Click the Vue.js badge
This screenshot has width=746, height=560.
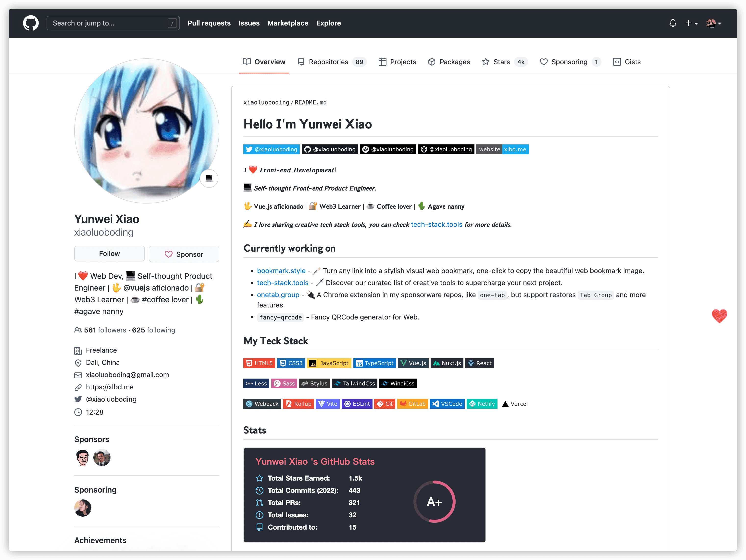(x=413, y=363)
